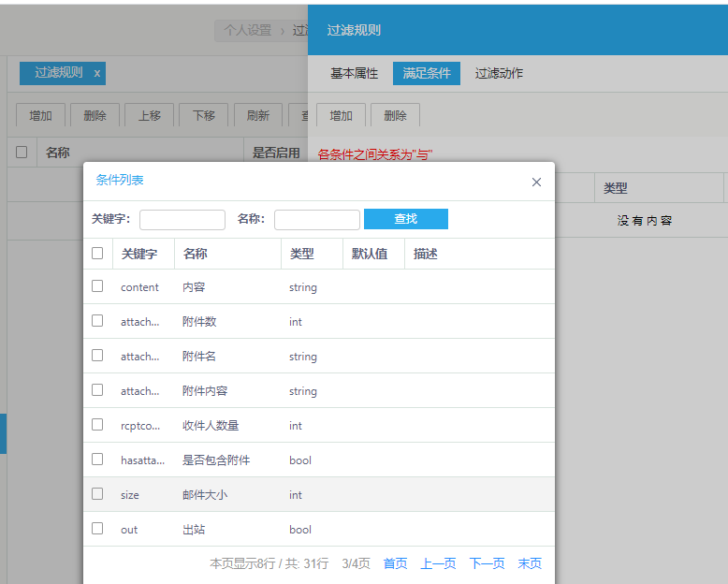Check the content row checkbox
This screenshot has width=728, height=584.
(x=97, y=286)
